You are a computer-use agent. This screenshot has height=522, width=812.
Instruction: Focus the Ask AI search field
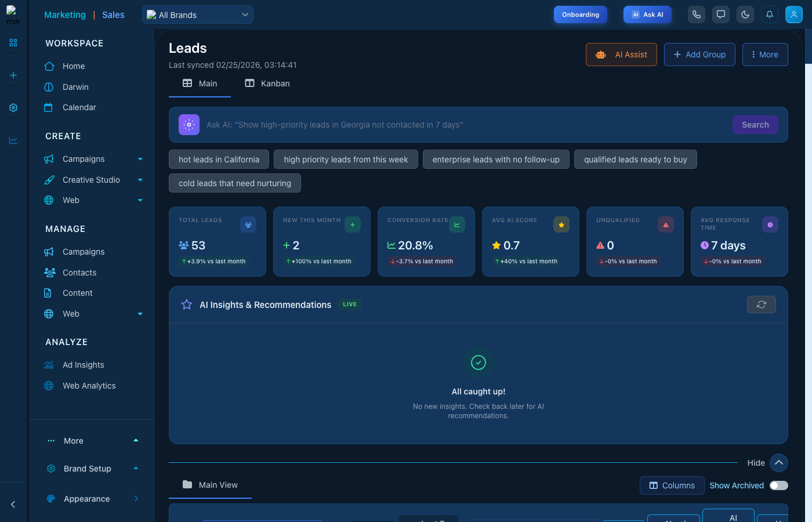coord(465,125)
